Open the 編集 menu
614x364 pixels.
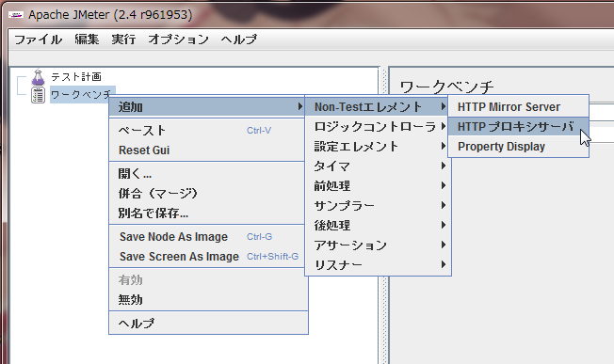pyautogui.click(x=87, y=40)
